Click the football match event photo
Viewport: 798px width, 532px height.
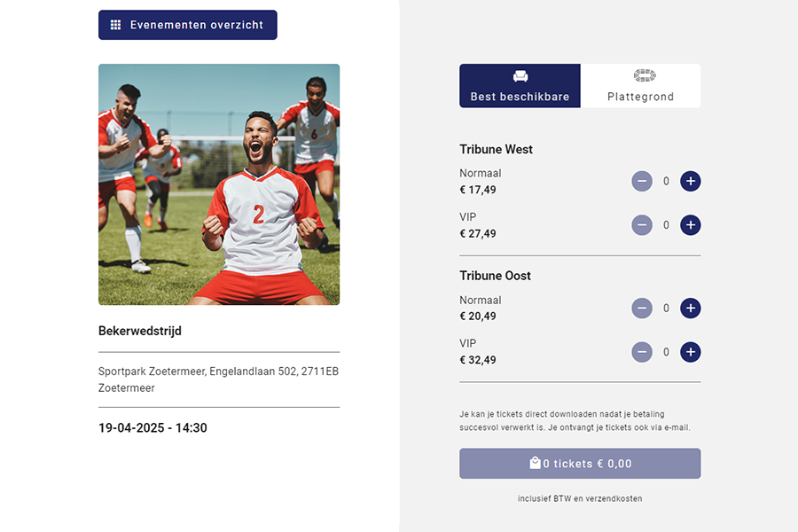click(219, 184)
